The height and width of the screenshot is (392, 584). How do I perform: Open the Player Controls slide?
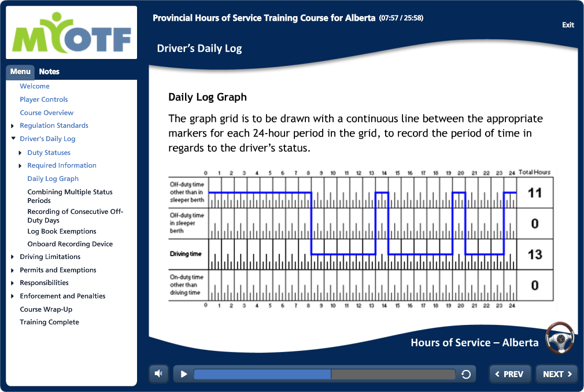pyautogui.click(x=44, y=99)
